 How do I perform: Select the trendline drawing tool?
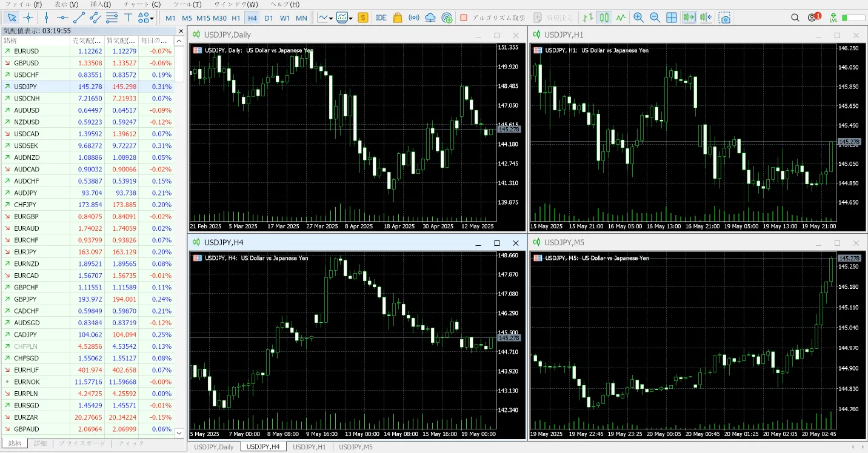(x=79, y=18)
